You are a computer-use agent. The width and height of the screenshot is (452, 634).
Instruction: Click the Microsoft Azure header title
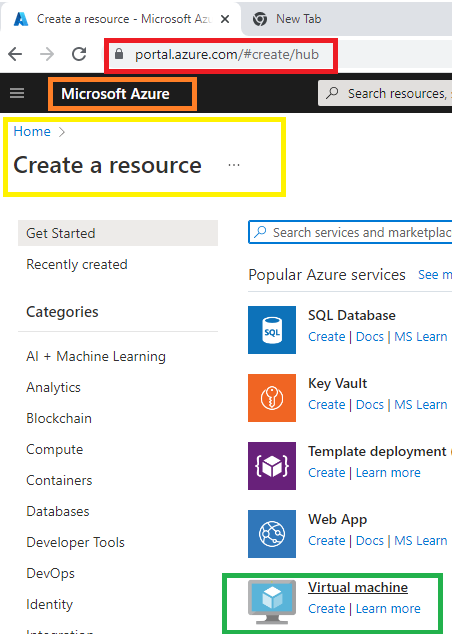(116, 94)
